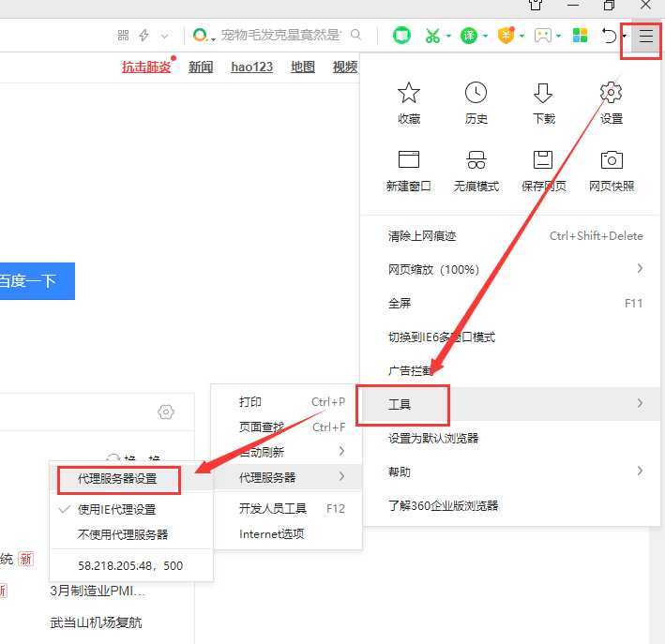
Task: Select proxy entry 58.218.205.48
Action: (x=131, y=565)
